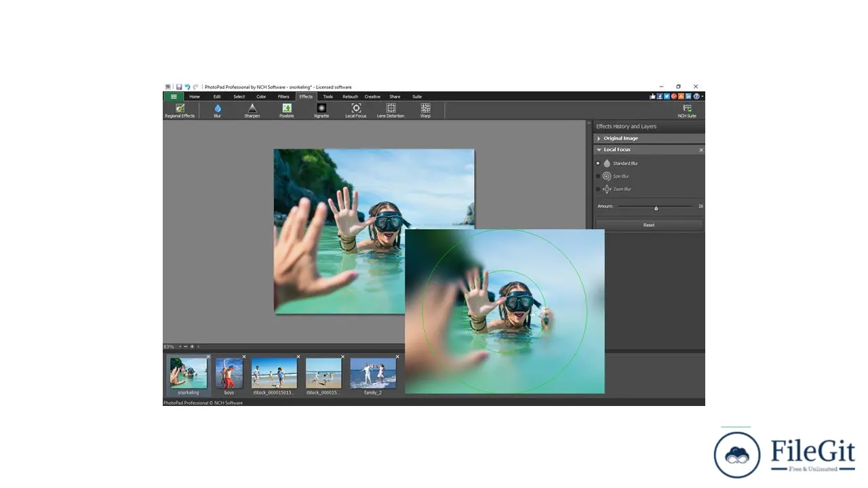Share via the Twitter icon

coord(667,96)
